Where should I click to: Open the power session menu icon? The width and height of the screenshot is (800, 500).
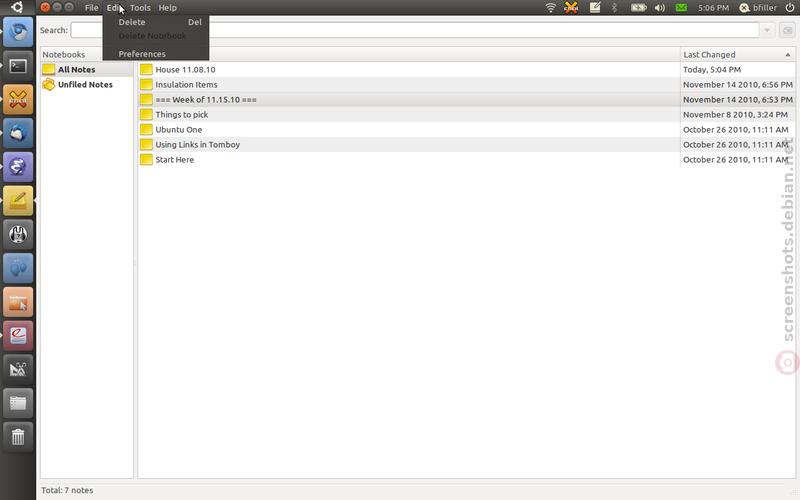point(790,8)
